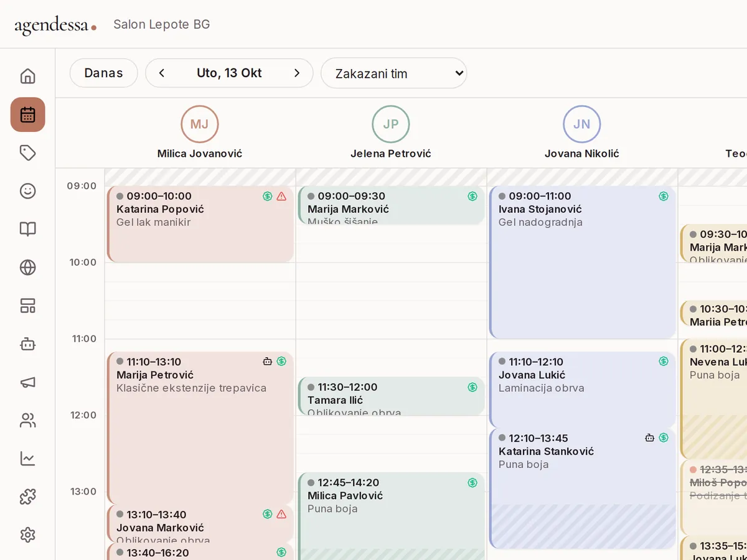Go to next day with right chevron
The image size is (747, 560).
(297, 73)
